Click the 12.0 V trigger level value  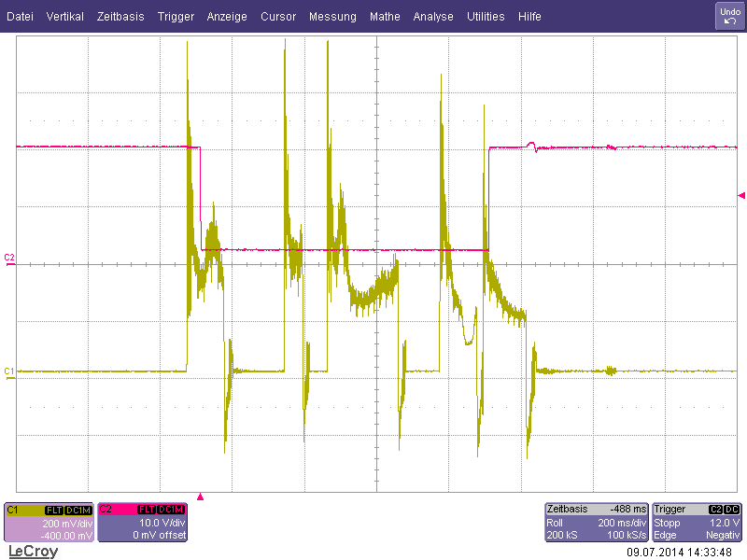725,523
